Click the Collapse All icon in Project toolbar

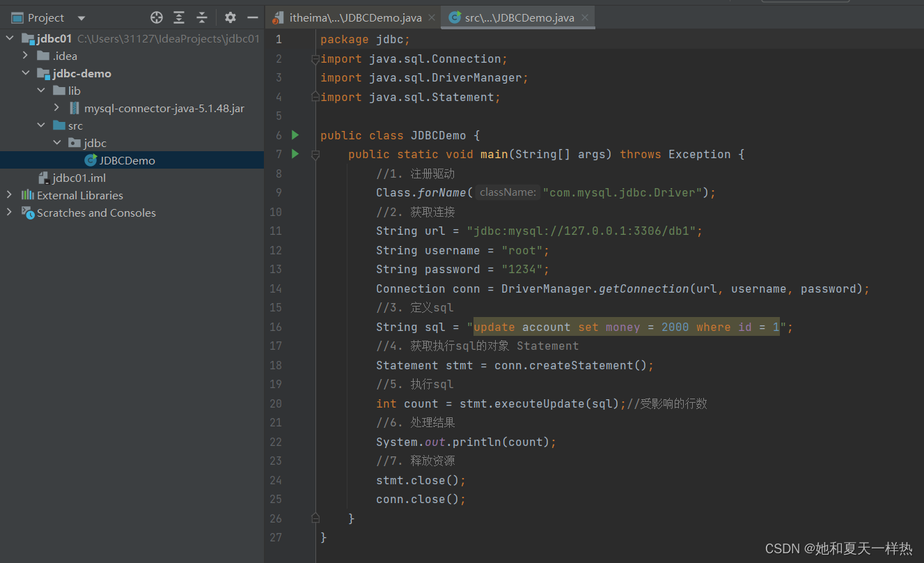pos(202,17)
